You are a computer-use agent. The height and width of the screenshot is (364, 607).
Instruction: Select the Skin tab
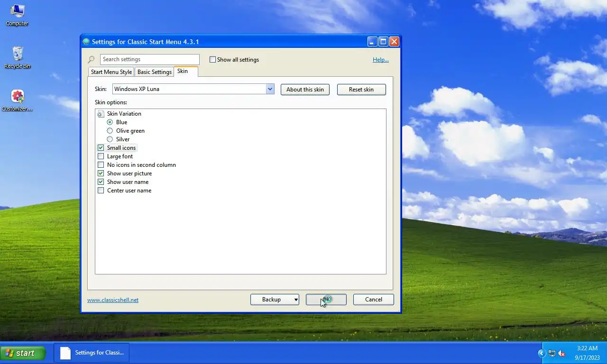click(185, 71)
